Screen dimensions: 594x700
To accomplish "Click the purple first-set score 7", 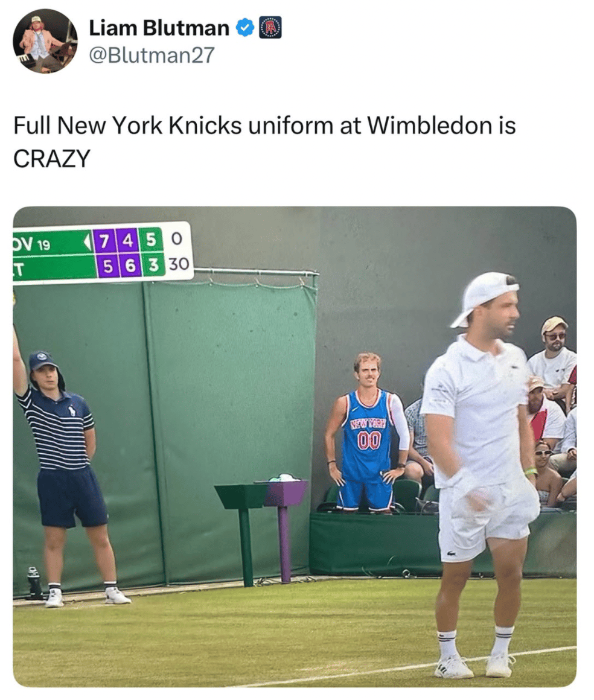I will click(104, 241).
